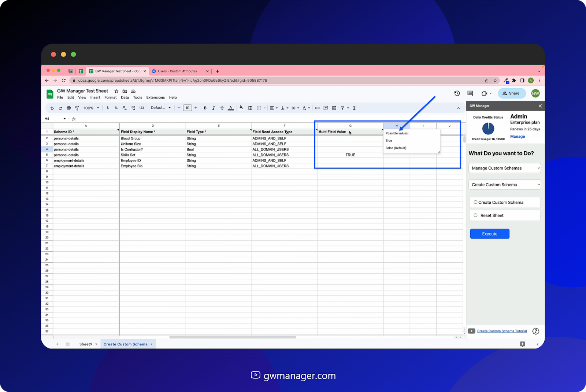Image resolution: width=586 pixels, height=392 pixels.
Task: Open the File menu
Action: [x=60, y=97]
